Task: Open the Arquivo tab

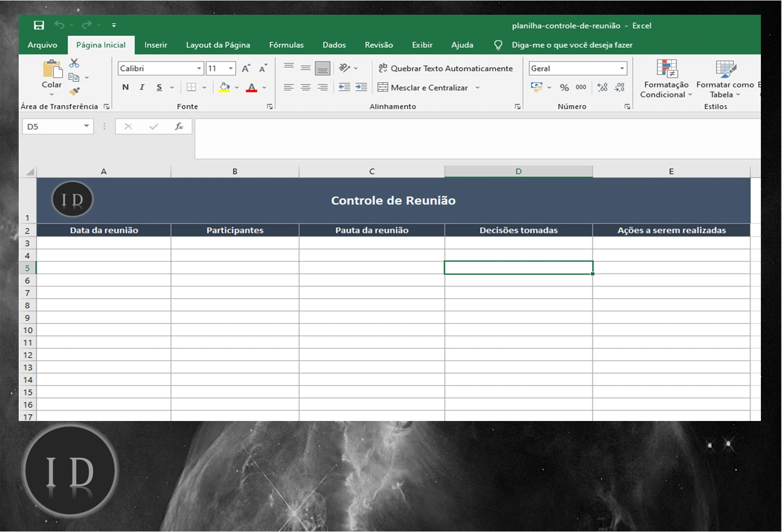Action: (42, 45)
